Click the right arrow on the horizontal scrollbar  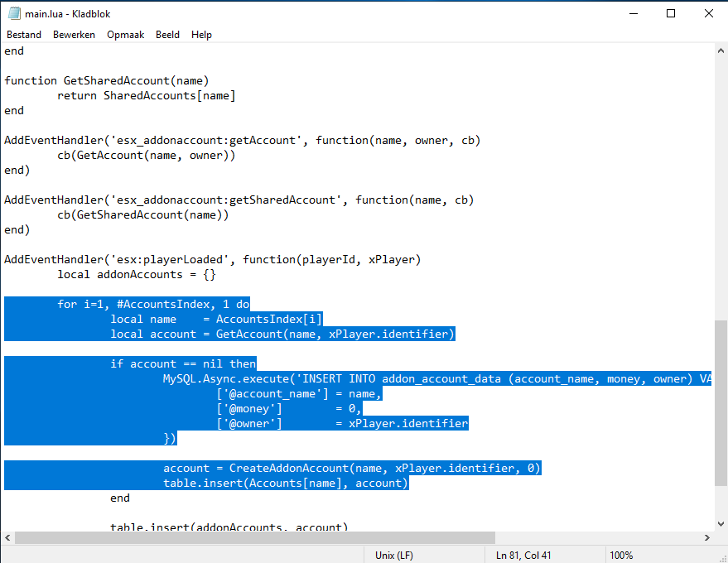pos(706,538)
